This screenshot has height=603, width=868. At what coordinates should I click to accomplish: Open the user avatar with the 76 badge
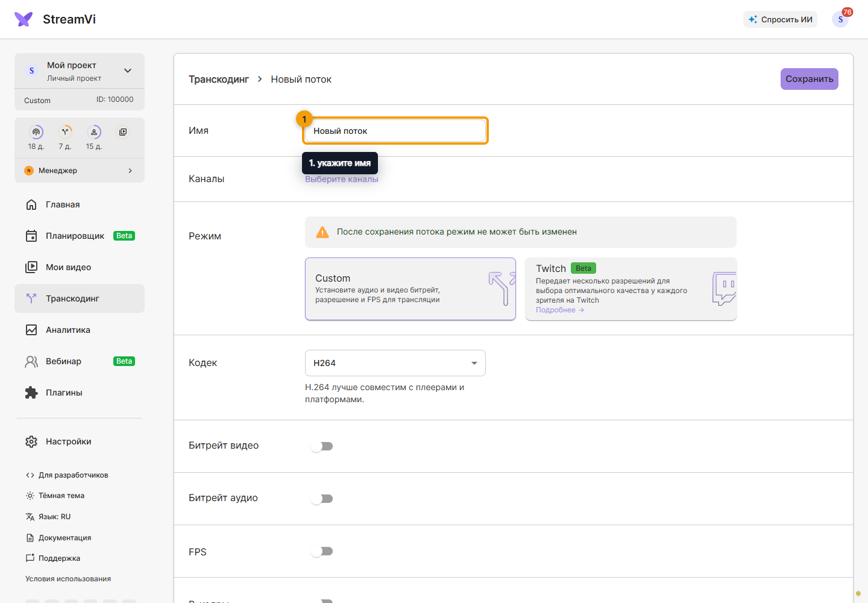840,19
